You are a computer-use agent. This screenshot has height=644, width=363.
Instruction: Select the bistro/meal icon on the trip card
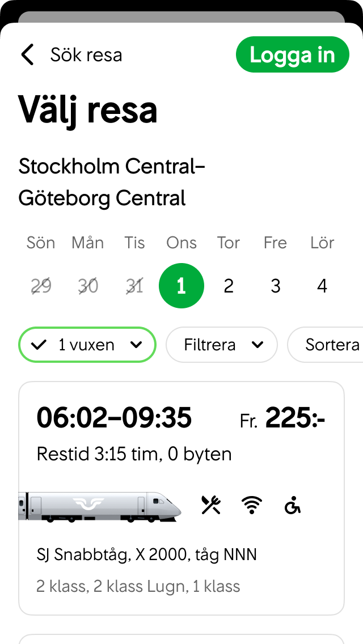pyautogui.click(x=210, y=503)
